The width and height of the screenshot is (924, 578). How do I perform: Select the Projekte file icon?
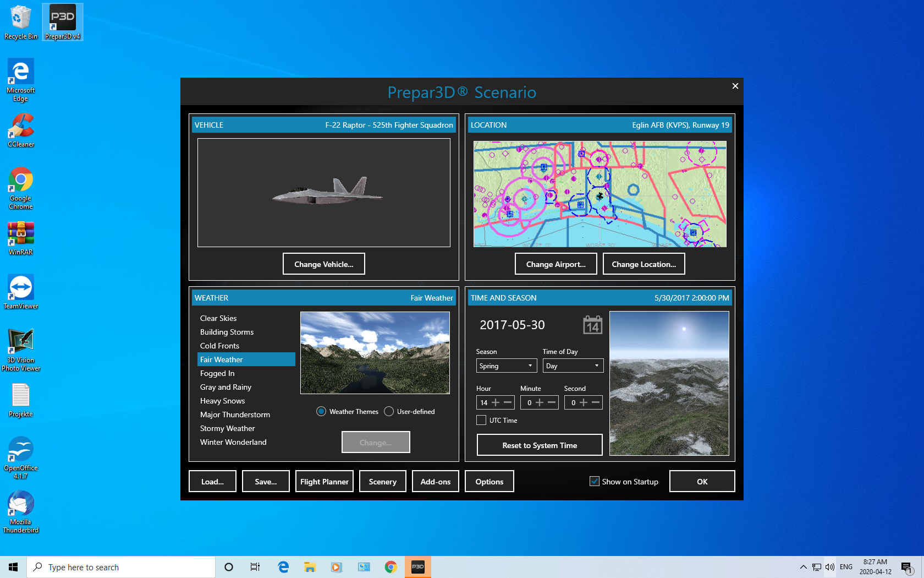point(21,400)
